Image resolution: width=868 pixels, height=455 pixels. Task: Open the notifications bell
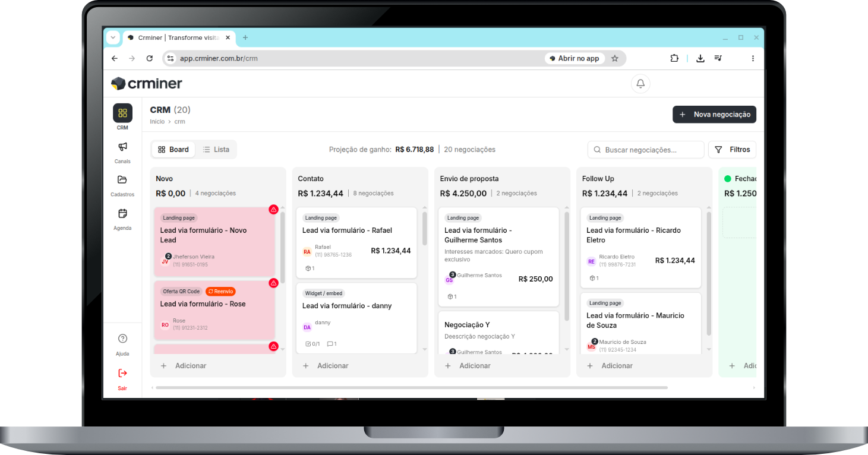point(640,84)
